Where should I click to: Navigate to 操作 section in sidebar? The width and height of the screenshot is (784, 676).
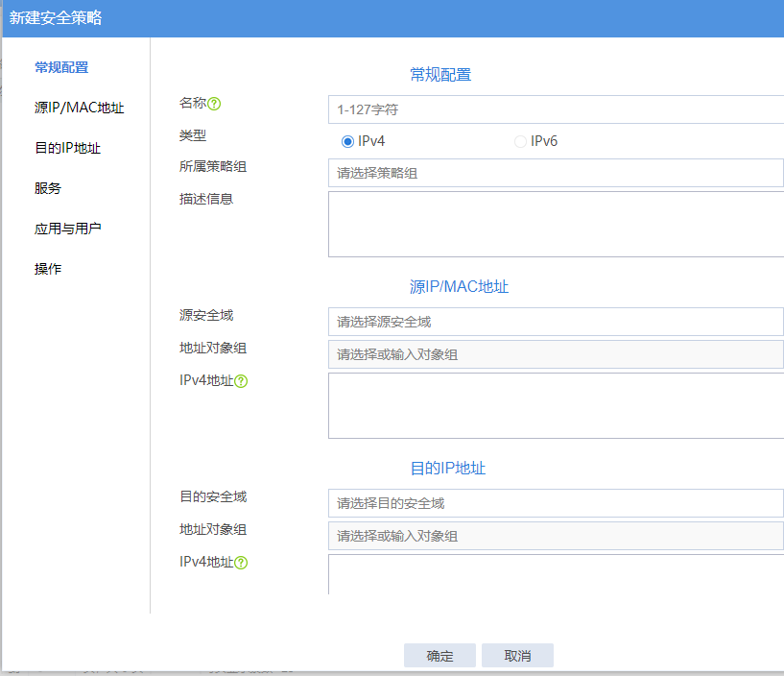48,269
